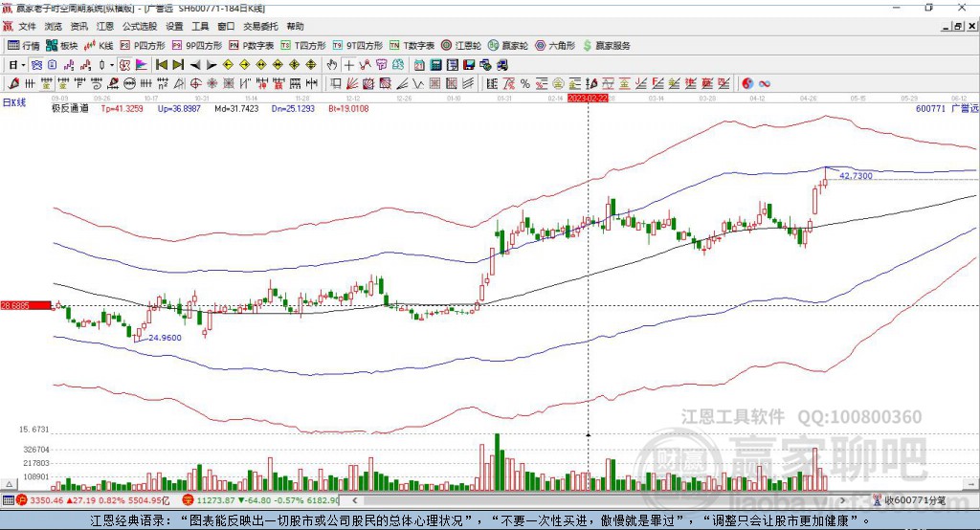The image size is (980, 530).
Task: Open the 浏览 menu
Action: [54, 26]
